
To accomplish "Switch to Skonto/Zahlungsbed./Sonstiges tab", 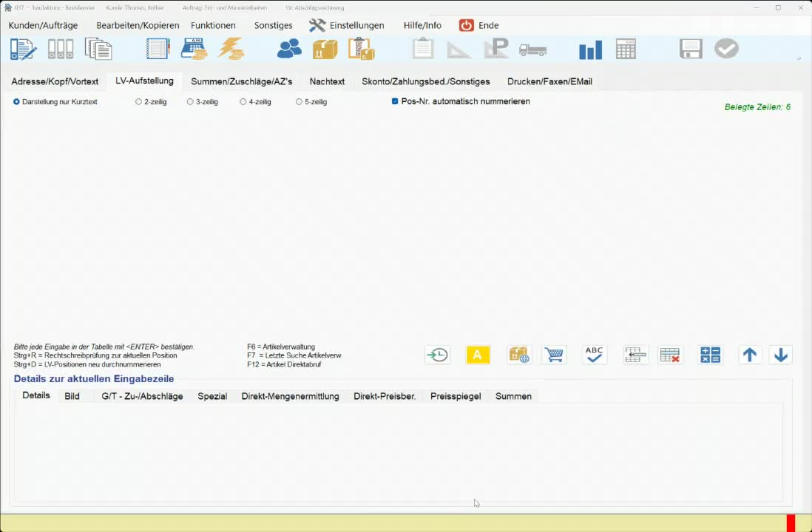I will click(426, 82).
